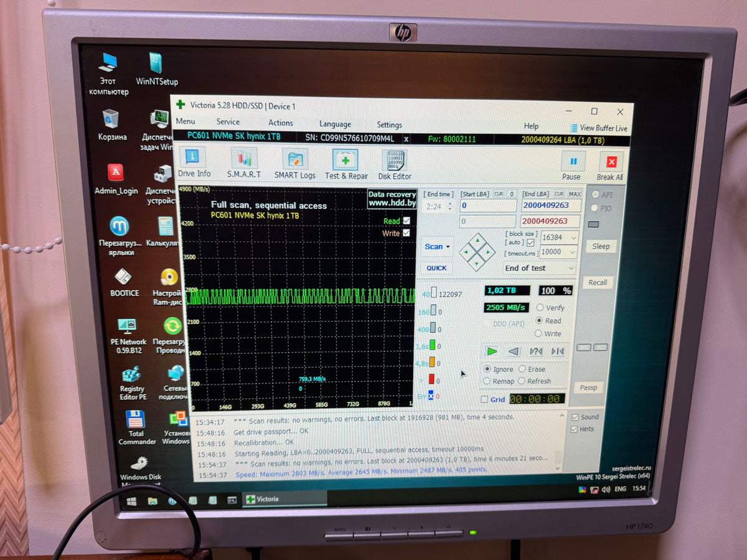
Task: Select the Verify radio button
Action: pos(539,308)
